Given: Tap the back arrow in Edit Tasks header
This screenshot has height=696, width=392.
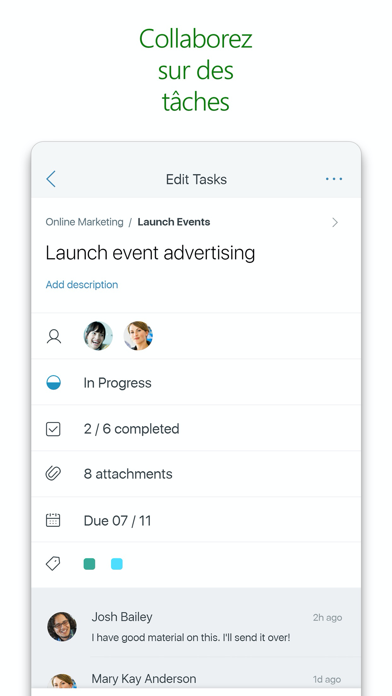Looking at the screenshot, I should point(51,179).
